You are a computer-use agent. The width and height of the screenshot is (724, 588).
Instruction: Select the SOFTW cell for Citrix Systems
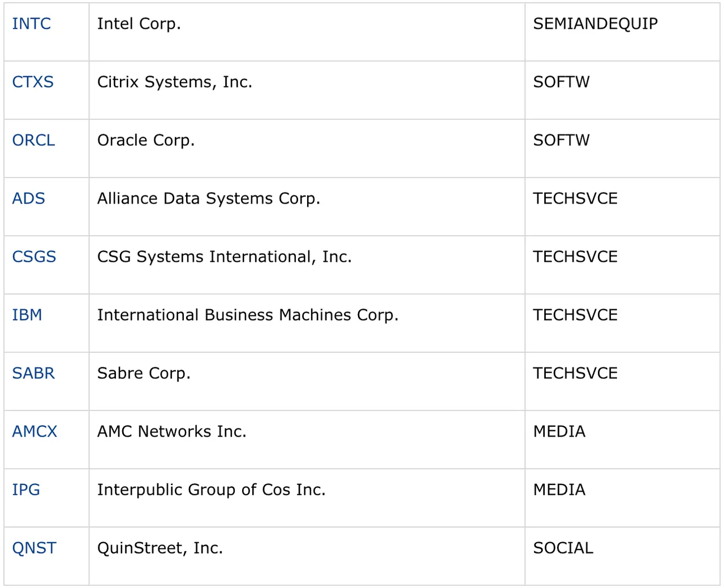click(x=622, y=90)
